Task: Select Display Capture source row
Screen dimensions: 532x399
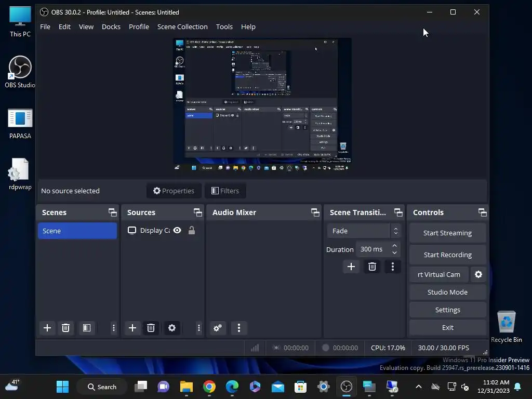Action: (163, 230)
